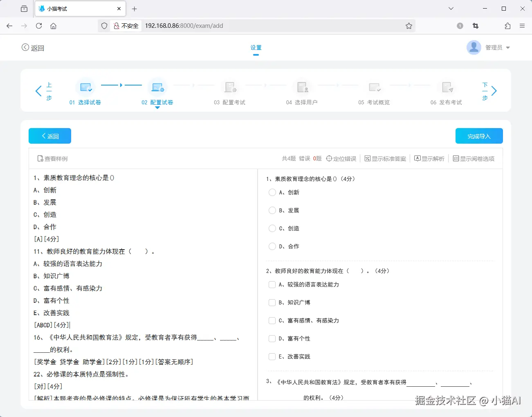Screen dimensions: 532x417
Task: Bookmark the page using the star icon
Action: coord(409,25)
